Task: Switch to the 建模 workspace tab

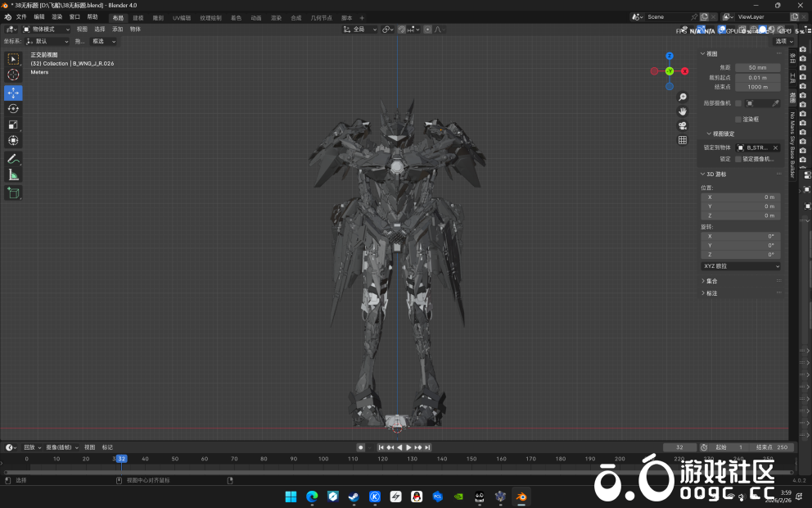Action: point(138,17)
